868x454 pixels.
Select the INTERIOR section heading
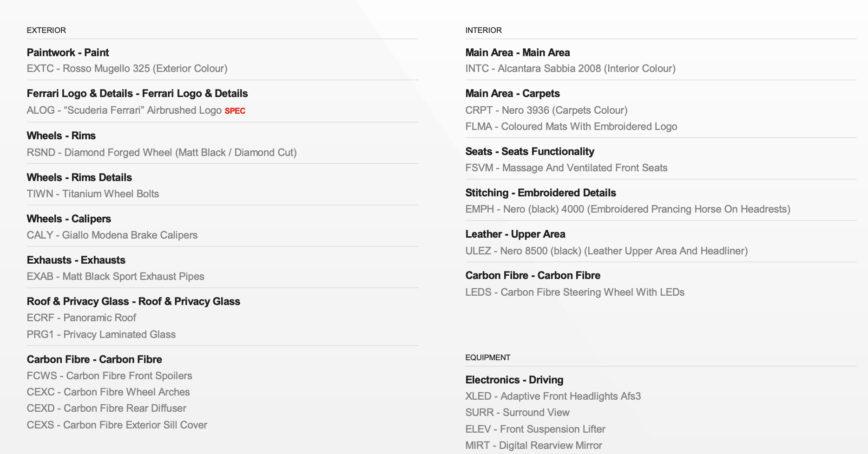click(x=484, y=30)
